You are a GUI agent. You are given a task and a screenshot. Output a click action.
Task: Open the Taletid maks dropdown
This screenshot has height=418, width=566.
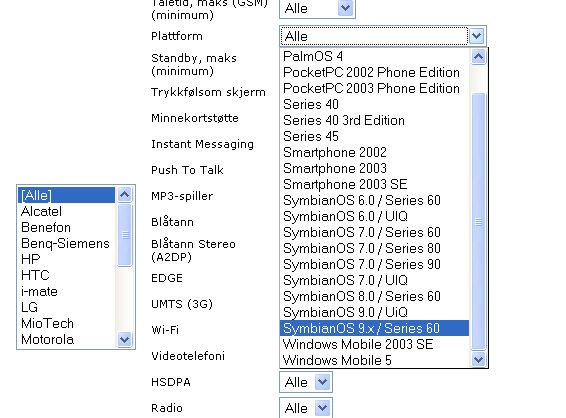click(x=317, y=8)
